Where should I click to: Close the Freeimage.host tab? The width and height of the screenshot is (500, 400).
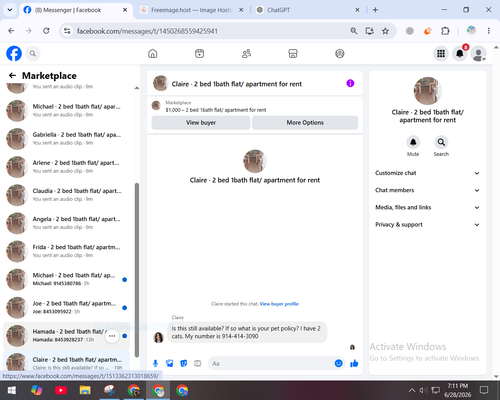point(241,10)
